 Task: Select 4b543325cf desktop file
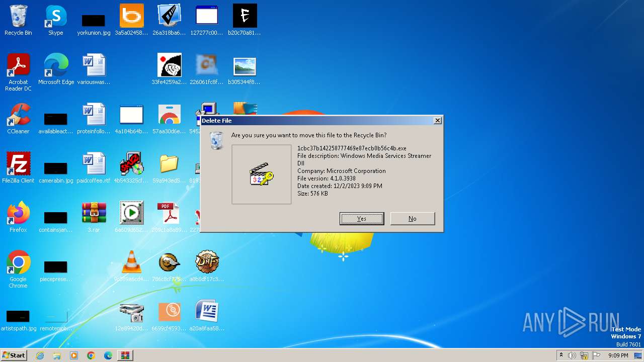[x=131, y=168]
